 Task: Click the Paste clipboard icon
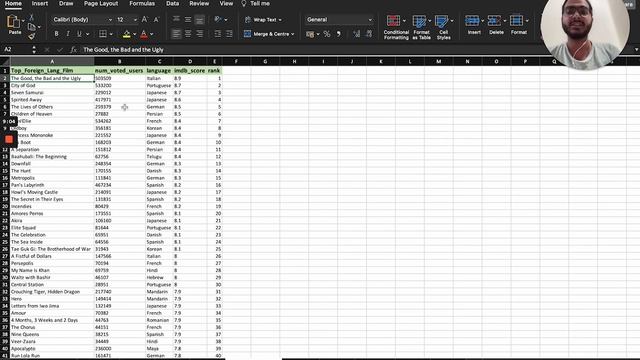pyautogui.click(x=13, y=22)
